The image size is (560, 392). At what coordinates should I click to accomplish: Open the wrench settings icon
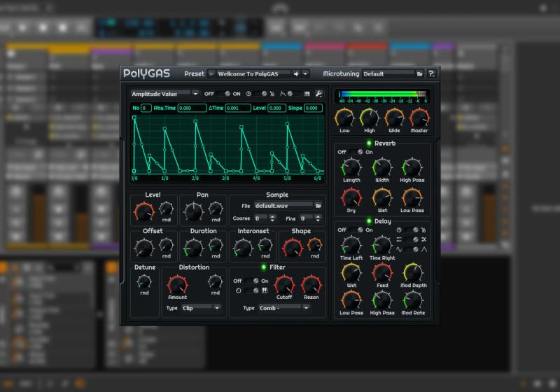tap(318, 94)
